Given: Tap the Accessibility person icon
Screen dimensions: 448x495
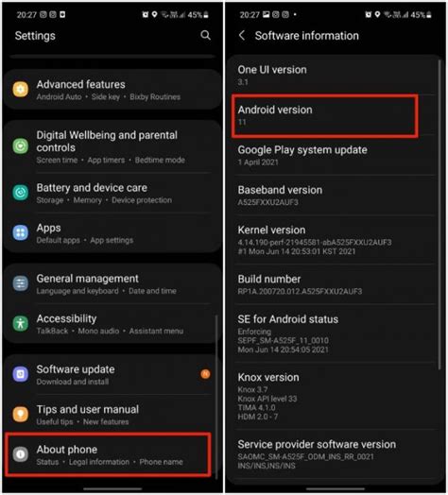Looking at the screenshot, I should coord(21,324).
